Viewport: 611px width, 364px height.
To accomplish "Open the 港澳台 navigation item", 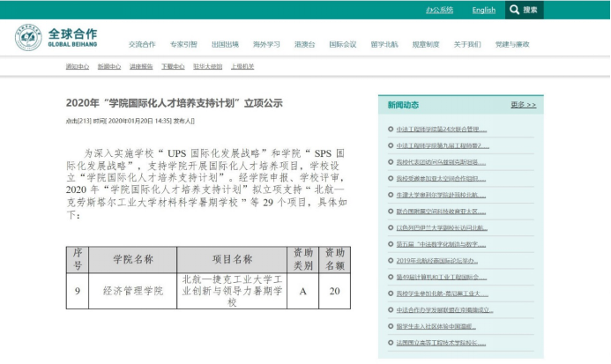I will (x=305, y=44).
